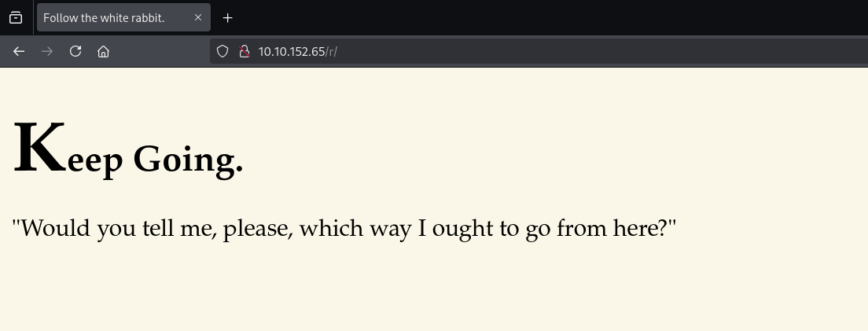Click the forward navigation arrow
This screenshot has width=868, height=331.
(47, 51)
